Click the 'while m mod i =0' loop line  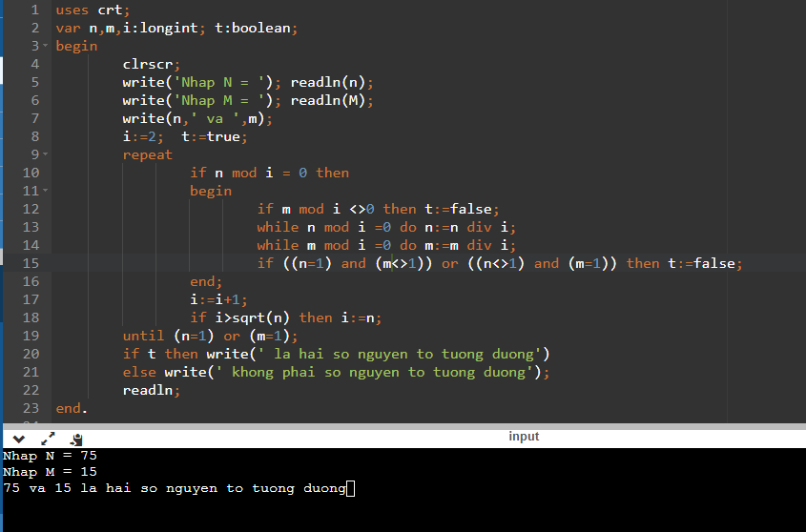click(386, 245)
